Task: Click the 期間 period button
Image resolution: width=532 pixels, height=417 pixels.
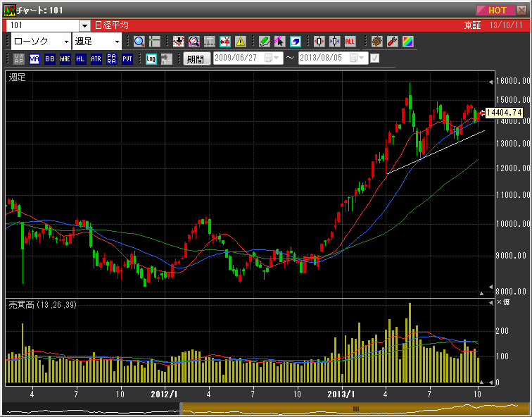Action: tap(196, 59)
